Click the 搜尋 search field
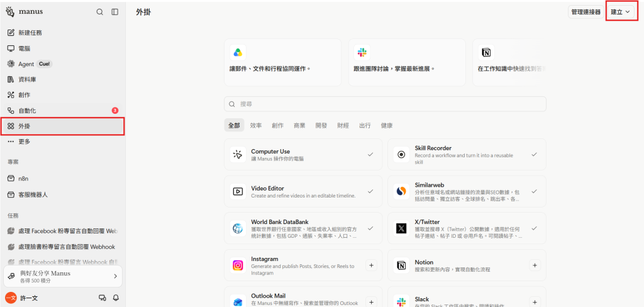 click(386, 104)
